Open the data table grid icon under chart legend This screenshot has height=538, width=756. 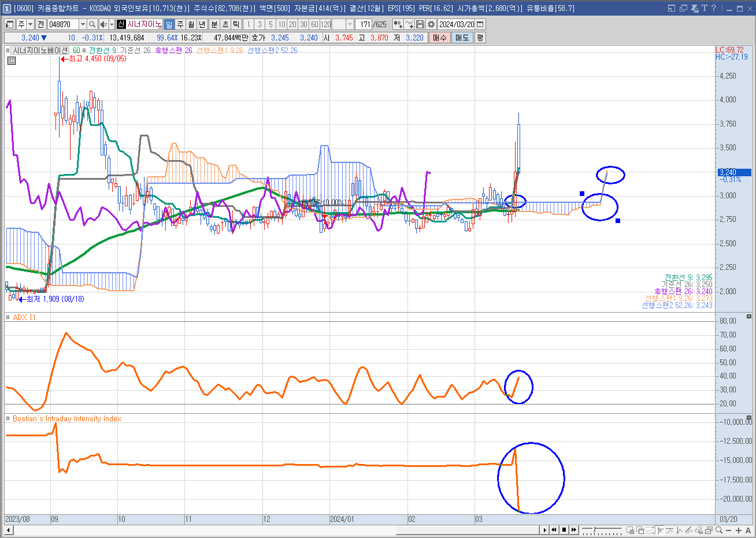tap(12, 60)
